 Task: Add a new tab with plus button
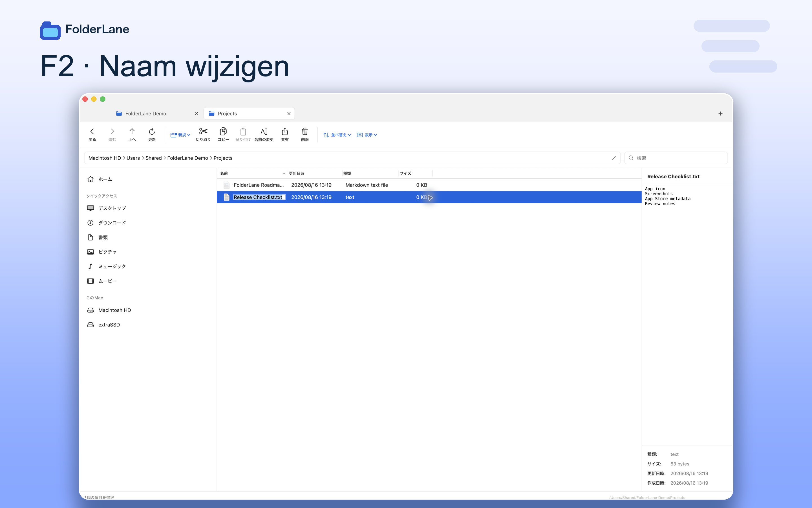click(720, 113)
